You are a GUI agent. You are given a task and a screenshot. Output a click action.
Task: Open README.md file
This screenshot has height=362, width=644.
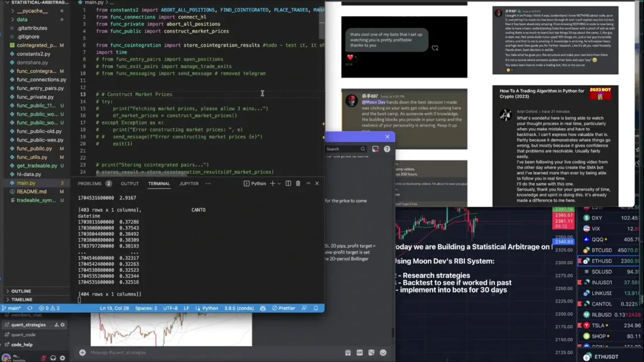[x=31, y=192]
